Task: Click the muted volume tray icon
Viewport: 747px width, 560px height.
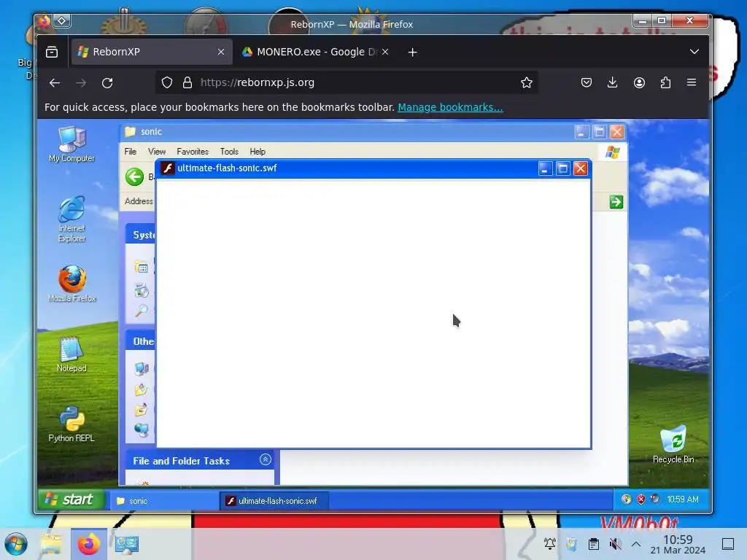Action: coord(616,544)
